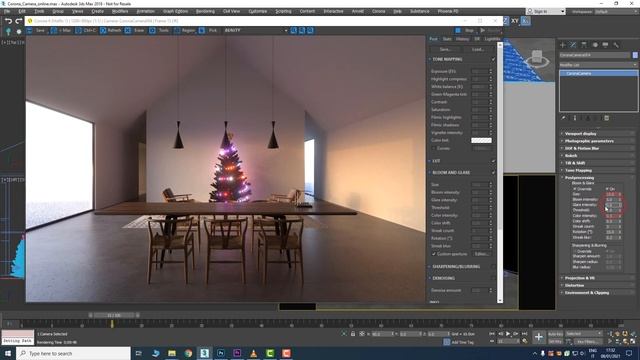Switch to the History tab
The height and width of the screenshot is (360, 640).
click(x=462, y=39)
